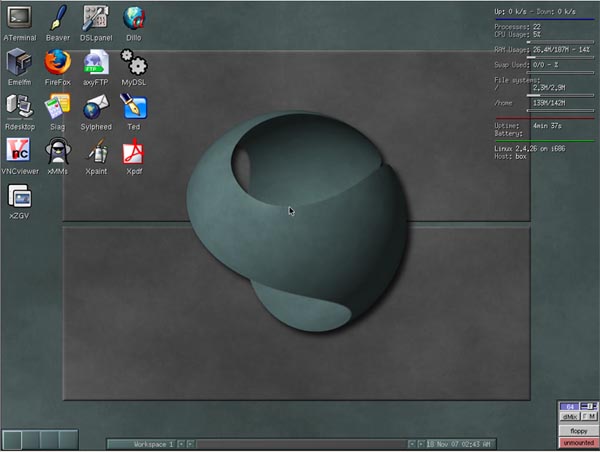Screen dimensions: 600x452
Task: Click the Processes: 22 readout
Action: [x=517, y=27]
